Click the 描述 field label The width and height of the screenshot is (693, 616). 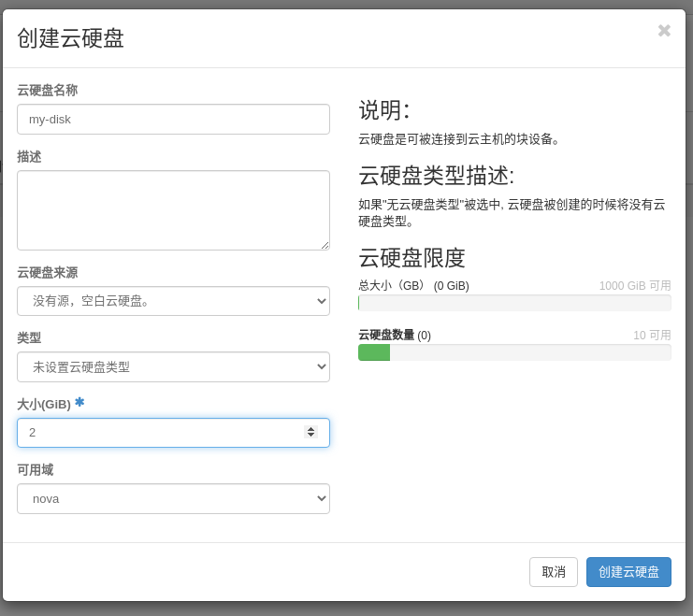tap(29, 156)
